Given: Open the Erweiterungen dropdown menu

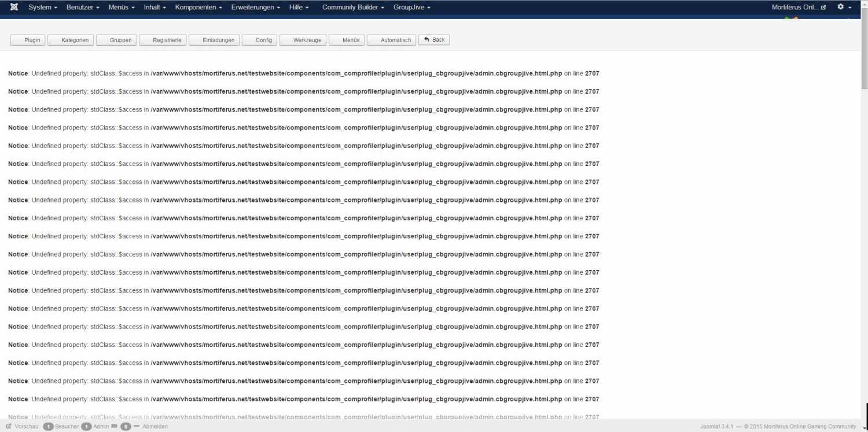Looking at the screenshot, I should point(256,8).
